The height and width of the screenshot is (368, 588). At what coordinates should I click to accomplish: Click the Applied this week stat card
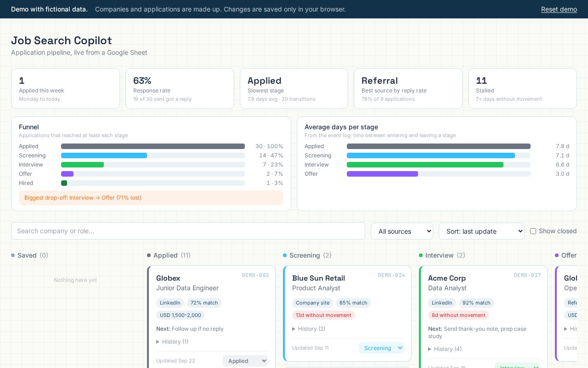point(65,89)
